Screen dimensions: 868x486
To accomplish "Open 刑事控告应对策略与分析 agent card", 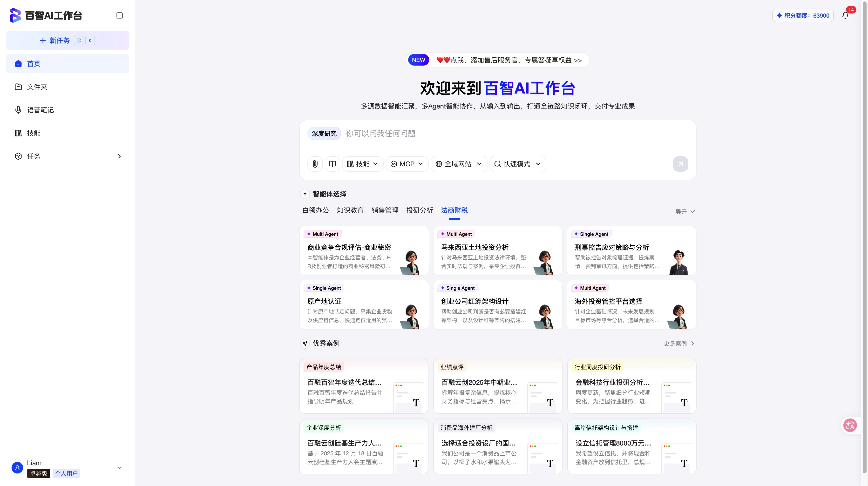I will [631, 250].
